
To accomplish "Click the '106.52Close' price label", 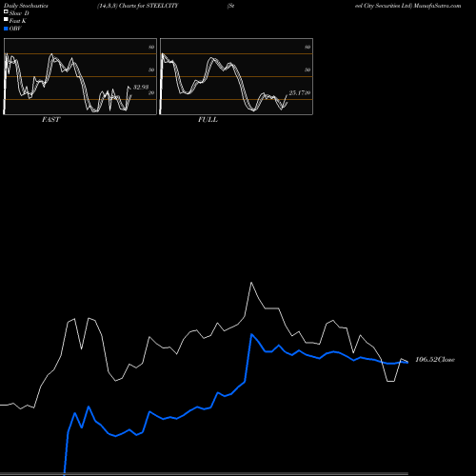I will 435,360.
